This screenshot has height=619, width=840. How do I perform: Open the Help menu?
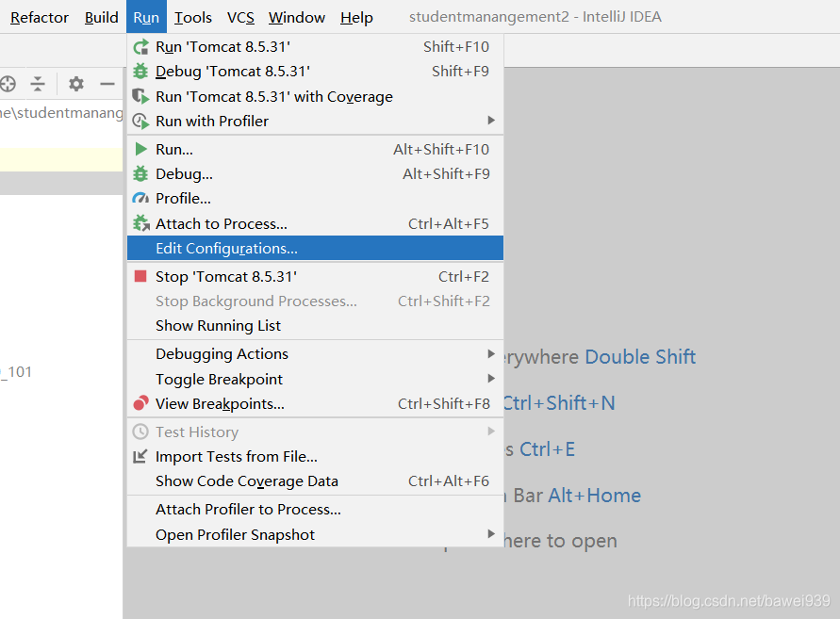point(356,17)
